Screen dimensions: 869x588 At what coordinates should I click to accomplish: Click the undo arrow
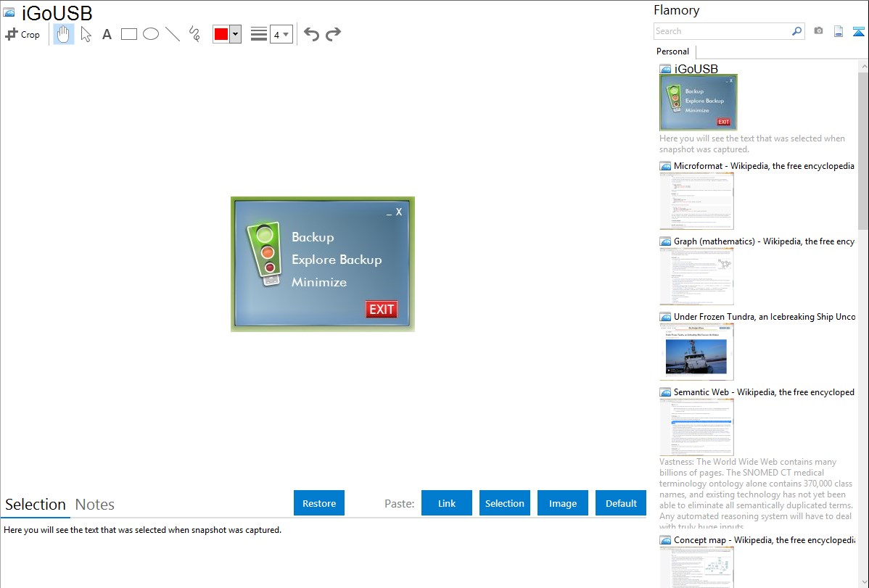311,34
